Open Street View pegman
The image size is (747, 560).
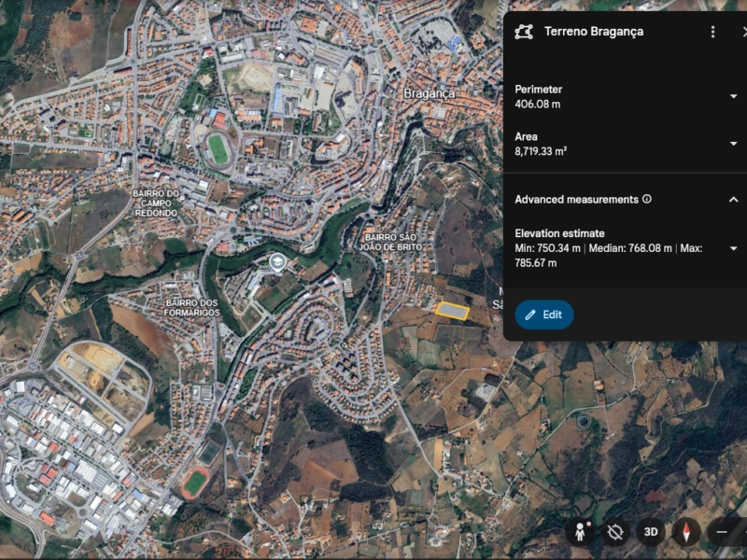[581, 532]
